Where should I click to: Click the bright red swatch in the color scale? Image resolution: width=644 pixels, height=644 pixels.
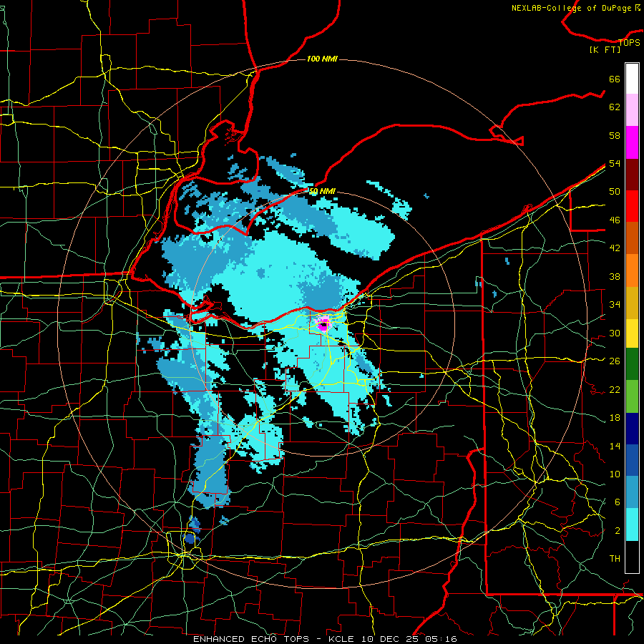point(632,206)
